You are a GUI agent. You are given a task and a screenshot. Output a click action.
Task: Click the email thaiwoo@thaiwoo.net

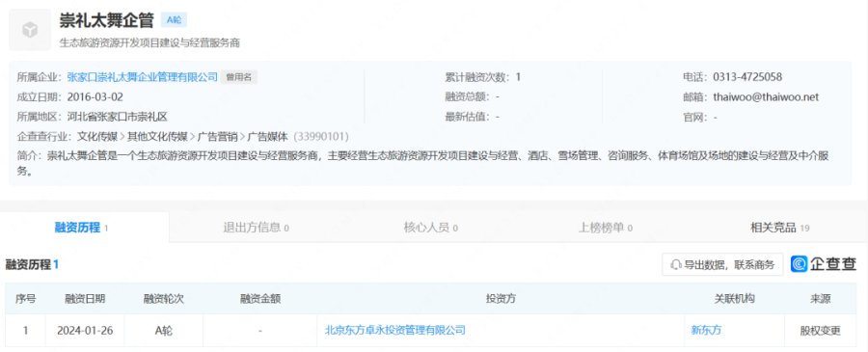coord(766,97)
